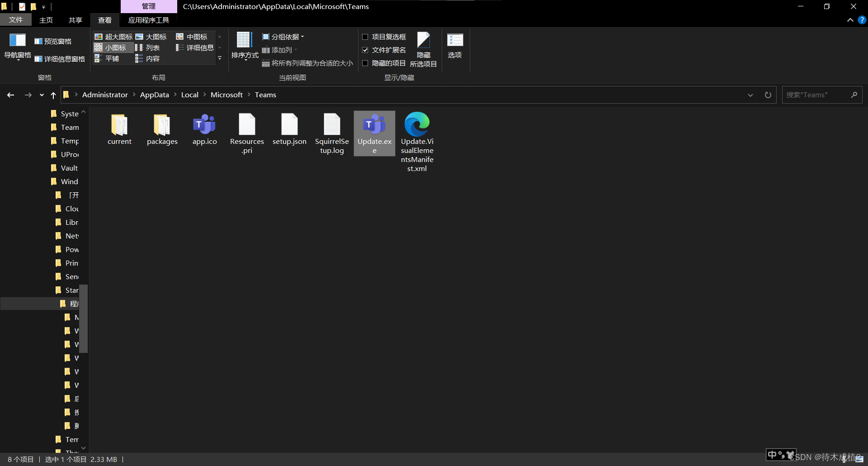Size all columns to fit

[x=307, y=63]
